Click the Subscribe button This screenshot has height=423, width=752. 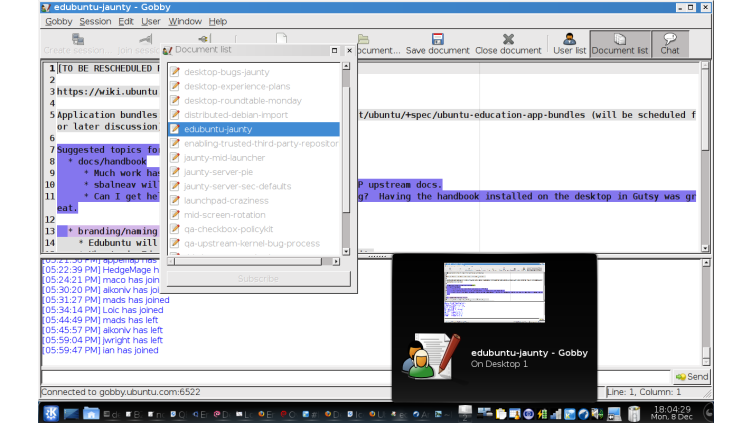click(258, 279)
